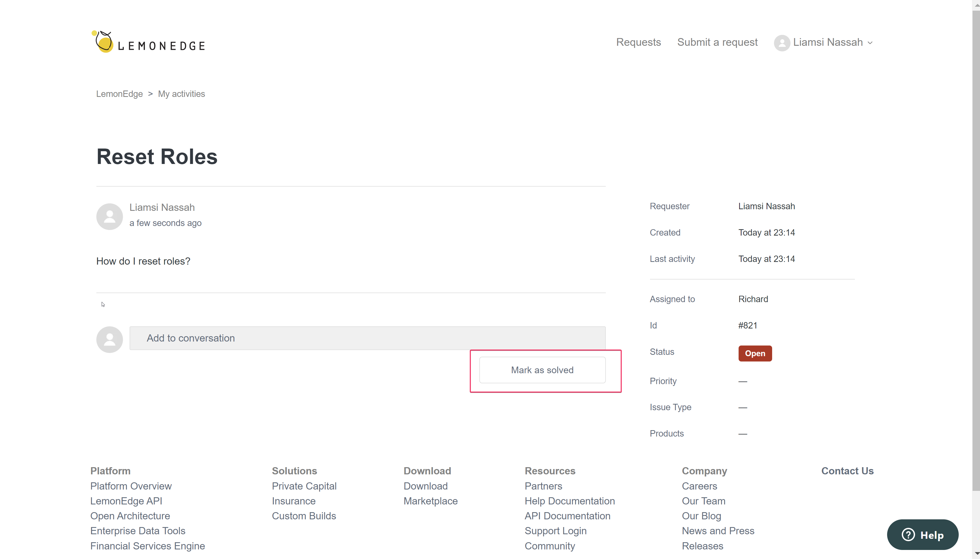Click Requester value Liamsi Nassah in sidebar

767,206
